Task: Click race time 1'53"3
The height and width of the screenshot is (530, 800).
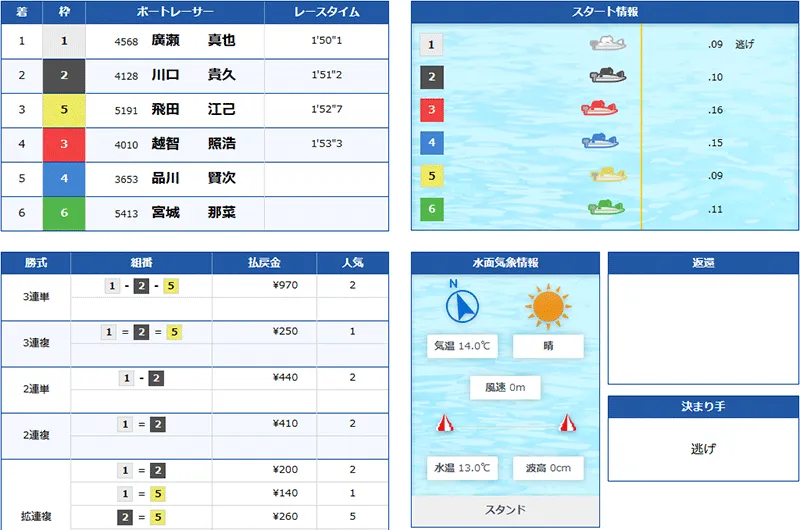Action: coord(327,144)
